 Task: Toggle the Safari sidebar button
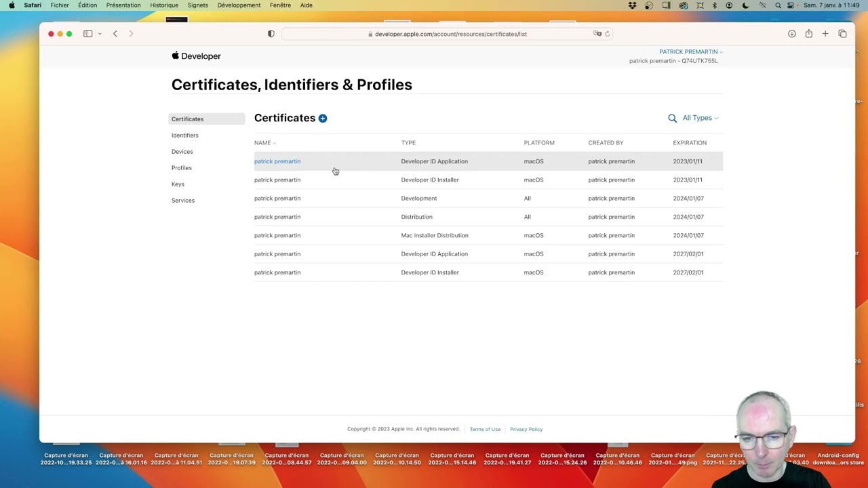[87, 34]
